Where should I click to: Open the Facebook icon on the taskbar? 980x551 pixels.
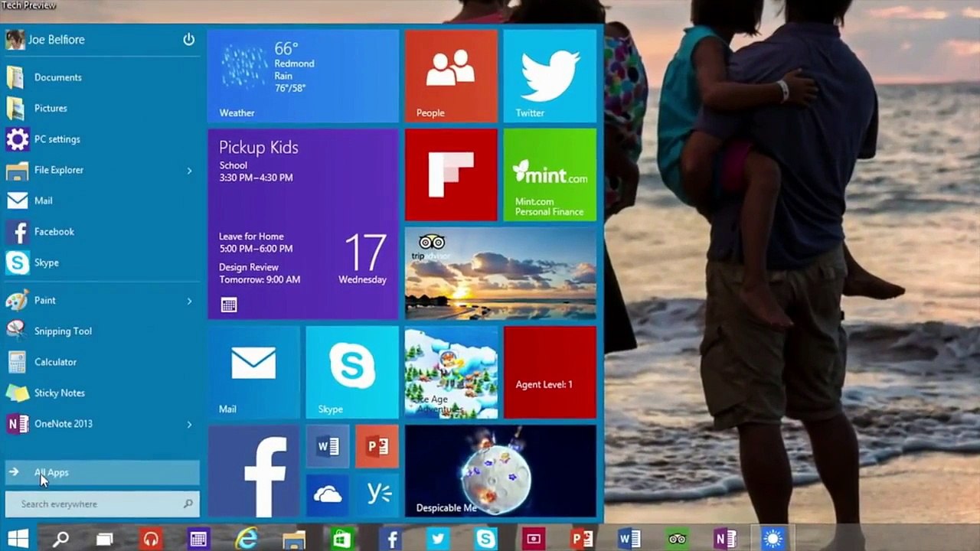390,539
